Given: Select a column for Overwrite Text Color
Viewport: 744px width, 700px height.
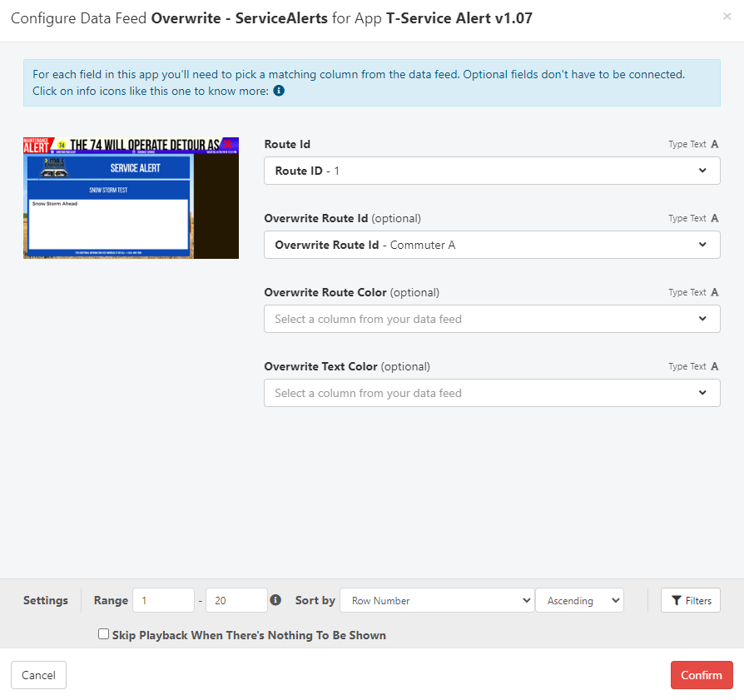Looking at the screenshot, I should (x=492, y=393).
